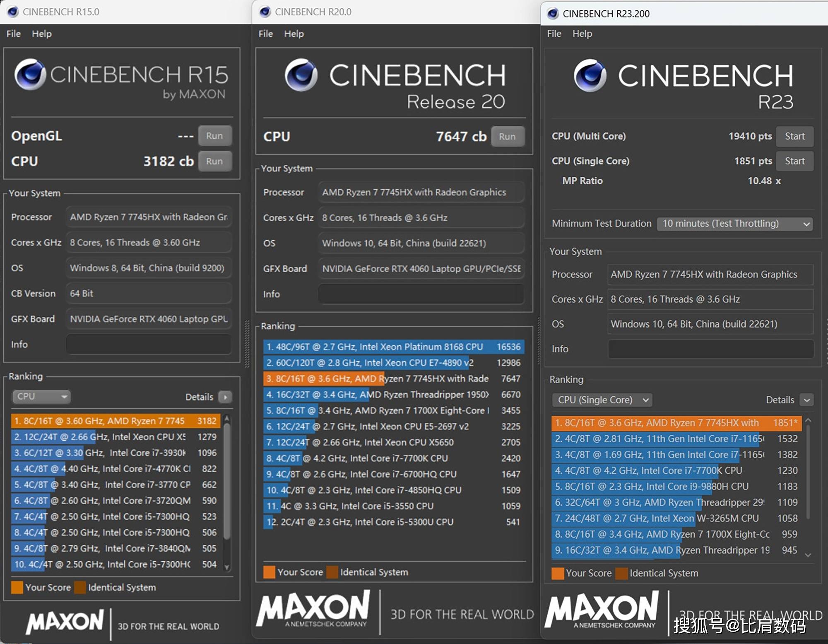The height and width of the screenshot is (644, 828).
Task: Select the Ryzen 7 7745 3182 row in R15 ranking
Action: [116, 421]
